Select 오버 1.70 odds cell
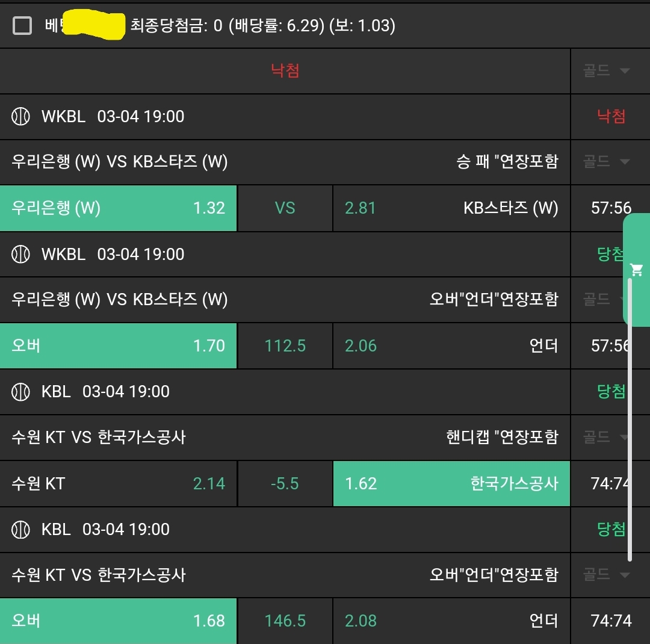Image resolution: width=650 pixels, height=644 pixels. coord(119,346)
